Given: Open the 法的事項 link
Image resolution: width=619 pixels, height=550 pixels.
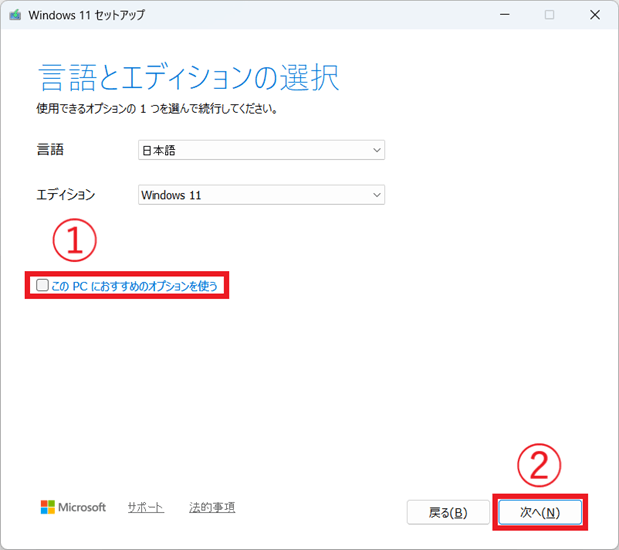Looking at the screenshot, I should point(212,508).
